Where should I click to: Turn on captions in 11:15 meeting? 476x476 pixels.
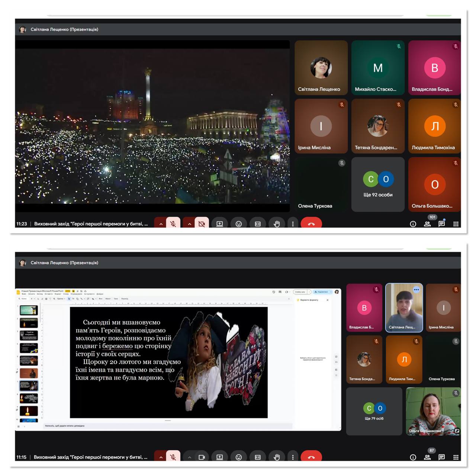click(257, 457)
